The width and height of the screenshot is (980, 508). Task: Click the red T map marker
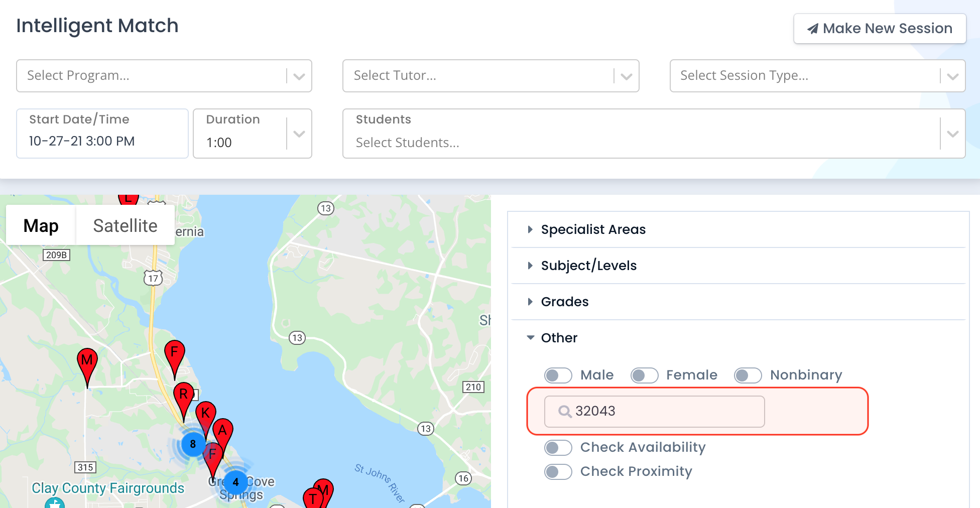pos(313,498)
